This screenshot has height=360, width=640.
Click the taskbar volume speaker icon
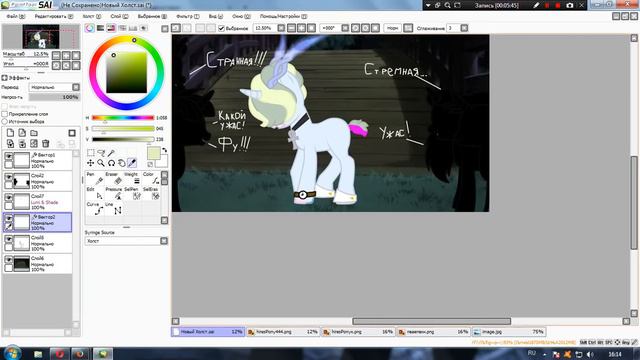590,354
